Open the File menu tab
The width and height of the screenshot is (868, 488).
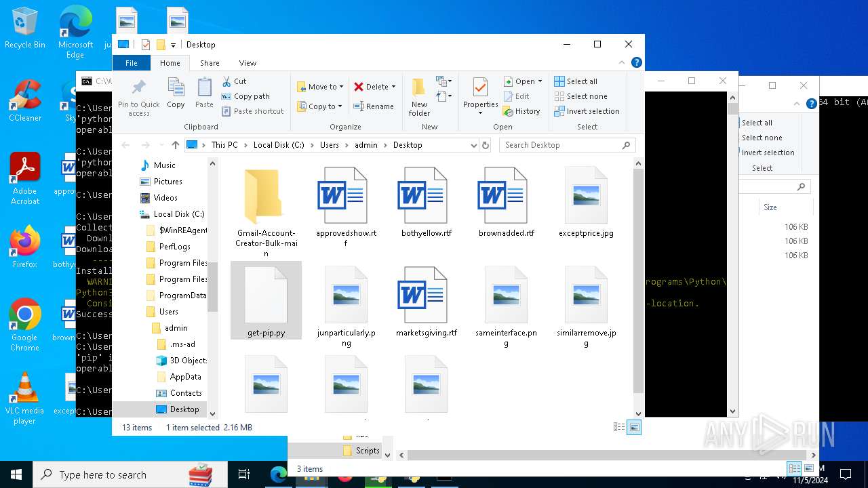[132, 63]
